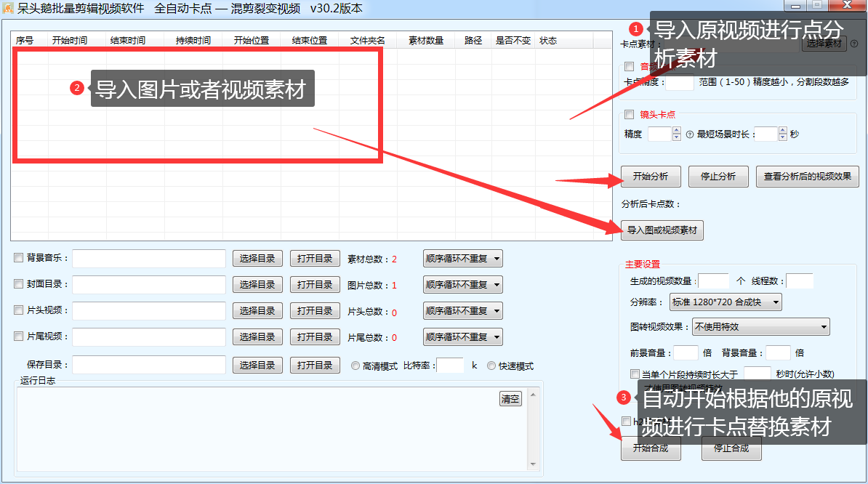Screen dimensions: 868x484
Task: Clear the log with 清空 button
Action: 510,399
